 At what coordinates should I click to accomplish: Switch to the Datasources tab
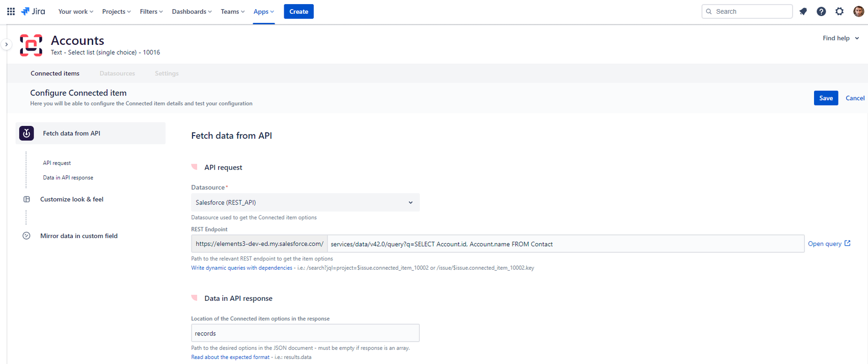117,73
